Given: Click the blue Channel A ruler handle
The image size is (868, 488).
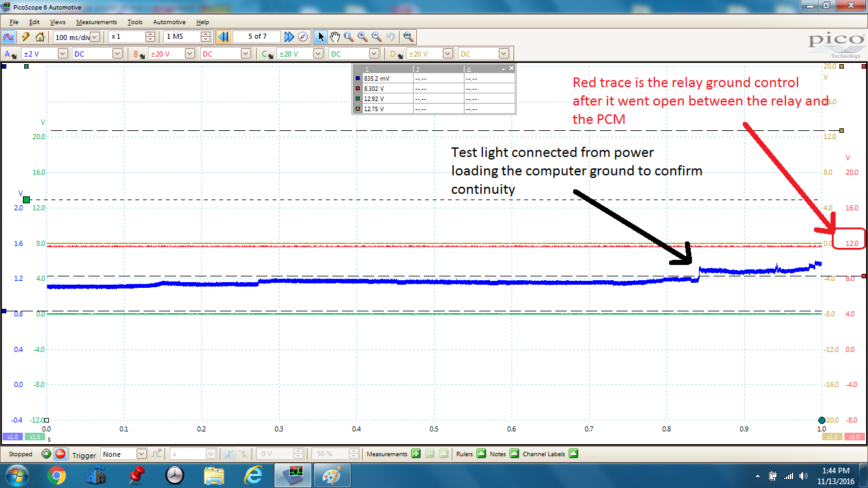Looking at the screenshot, I should point(4,311).
